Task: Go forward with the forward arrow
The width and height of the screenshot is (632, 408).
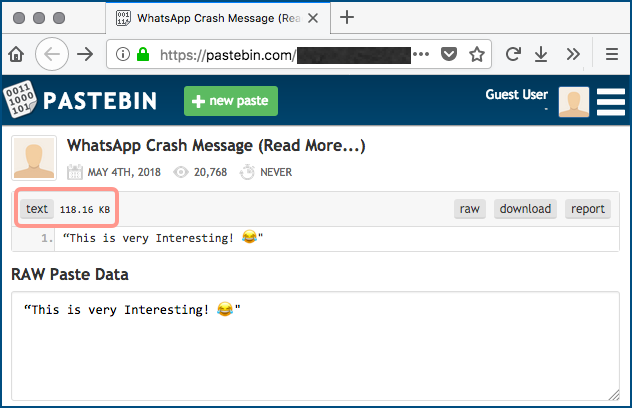Action: [85, 54]
